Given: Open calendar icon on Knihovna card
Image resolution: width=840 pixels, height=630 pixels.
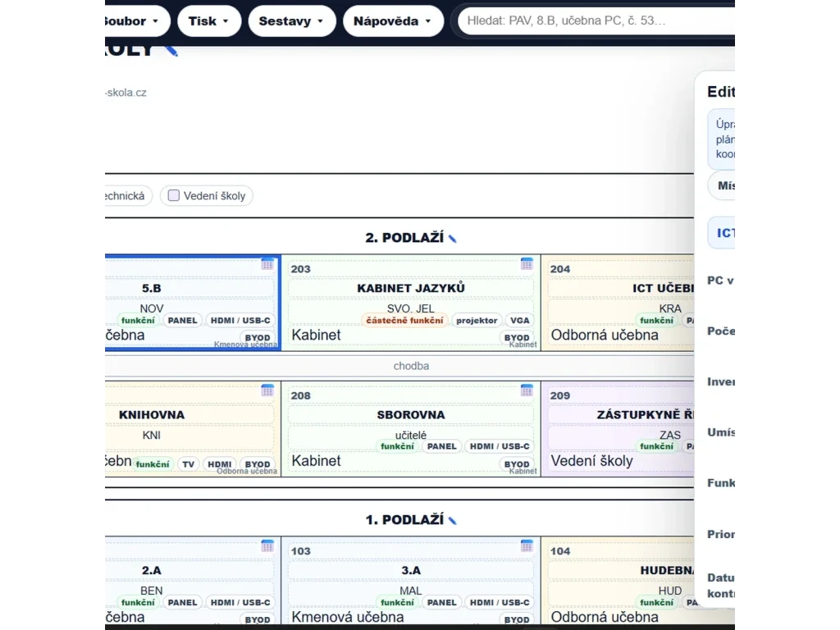Looking at the screenshot, I should pyautogui.click(x=267, y=390).
